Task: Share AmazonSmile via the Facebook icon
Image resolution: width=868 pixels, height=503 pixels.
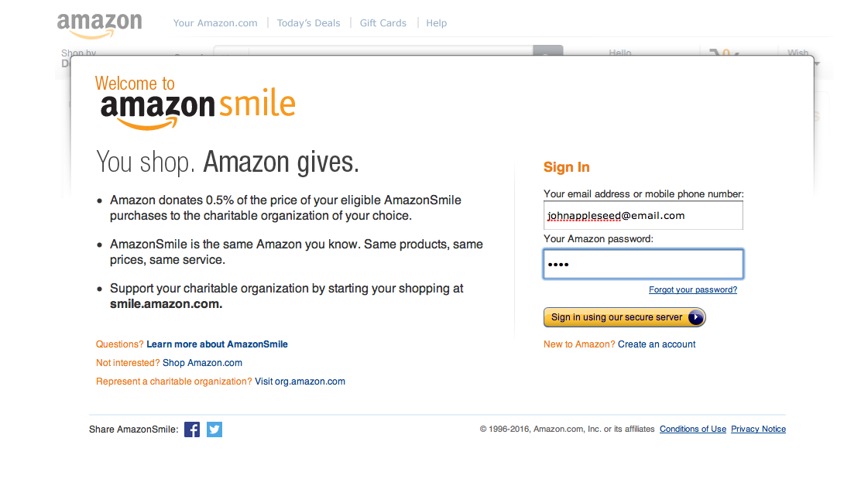Action: click(192, 429)
